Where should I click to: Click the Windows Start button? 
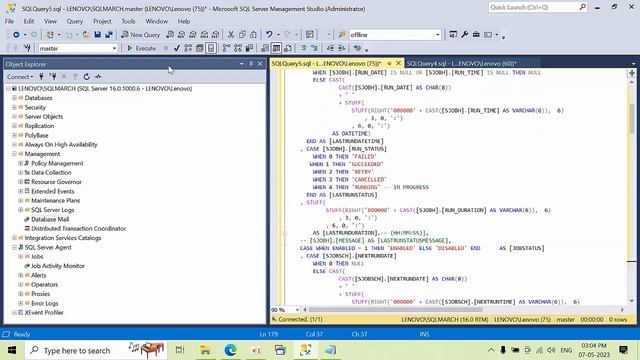pos(11,350)
